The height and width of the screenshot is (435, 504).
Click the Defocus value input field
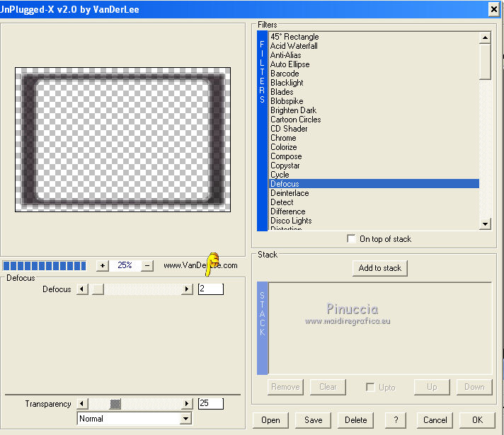(211, 289)
